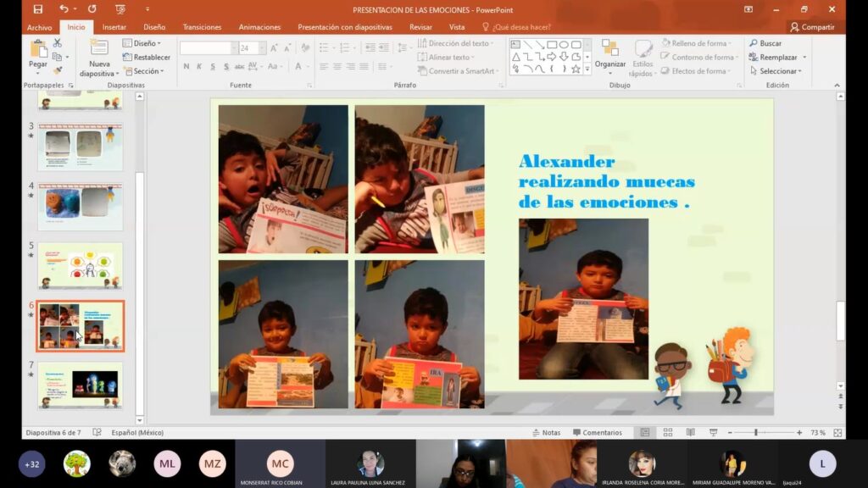Switch to slide sorter view in the status bar

668,433
